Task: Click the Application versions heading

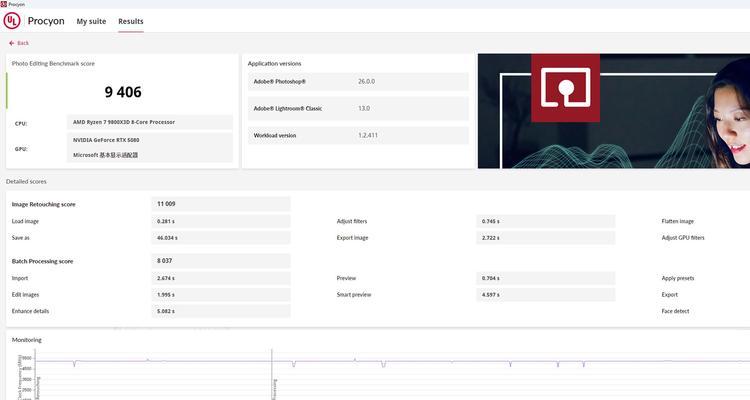Action: 275,64
